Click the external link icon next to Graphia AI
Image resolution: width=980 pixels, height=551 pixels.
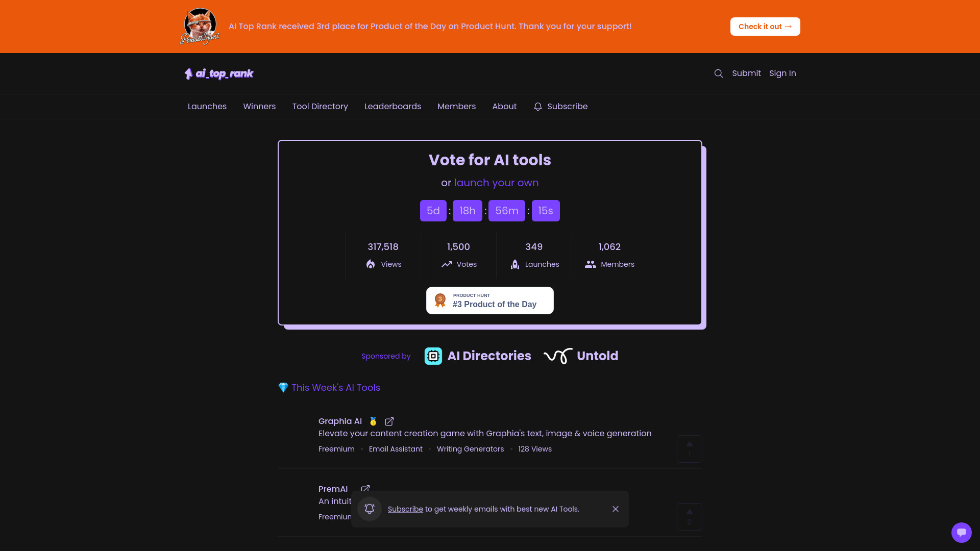(x=389, y=421)
